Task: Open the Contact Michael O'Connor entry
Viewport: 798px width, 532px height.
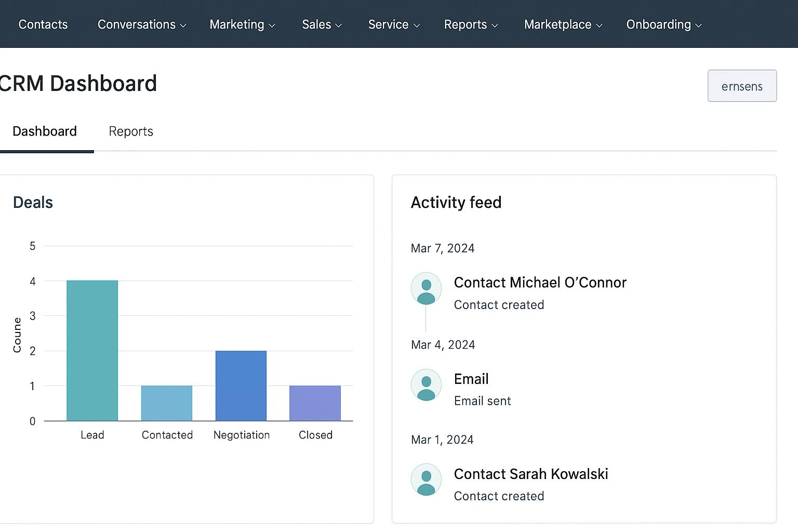Action: pos(540,283)
